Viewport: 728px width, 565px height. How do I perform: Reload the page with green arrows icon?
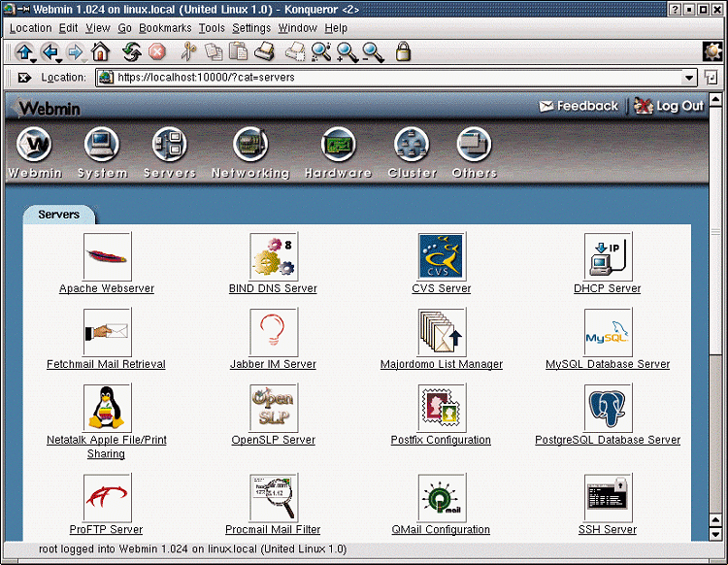pyautogui.click(x=132, y=51)
